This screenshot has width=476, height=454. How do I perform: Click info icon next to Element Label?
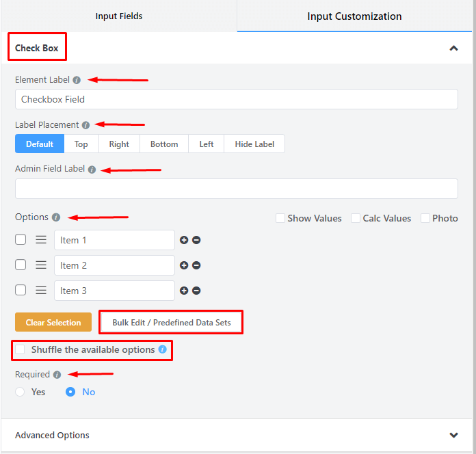click(x=77, y=80)
